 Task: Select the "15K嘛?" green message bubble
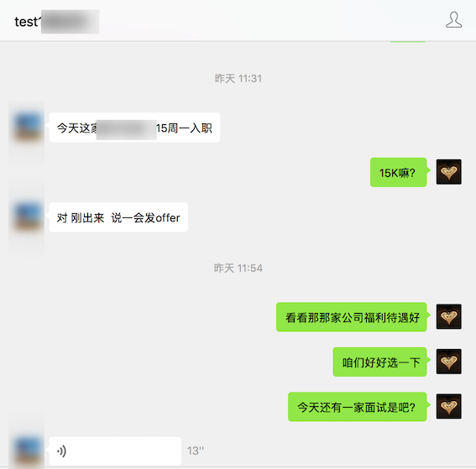pyautogui.click(x=398, y=172)
